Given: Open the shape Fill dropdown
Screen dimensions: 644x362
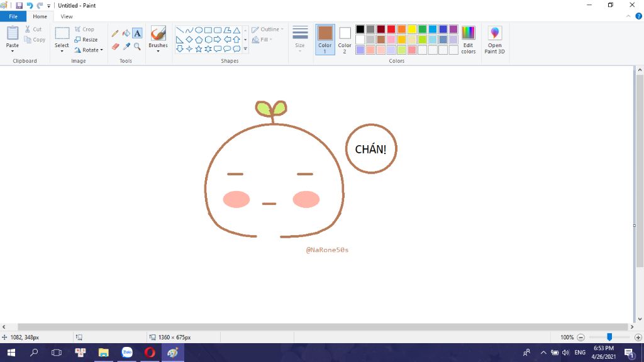Looking at the screenshot, I should (262, 40).
